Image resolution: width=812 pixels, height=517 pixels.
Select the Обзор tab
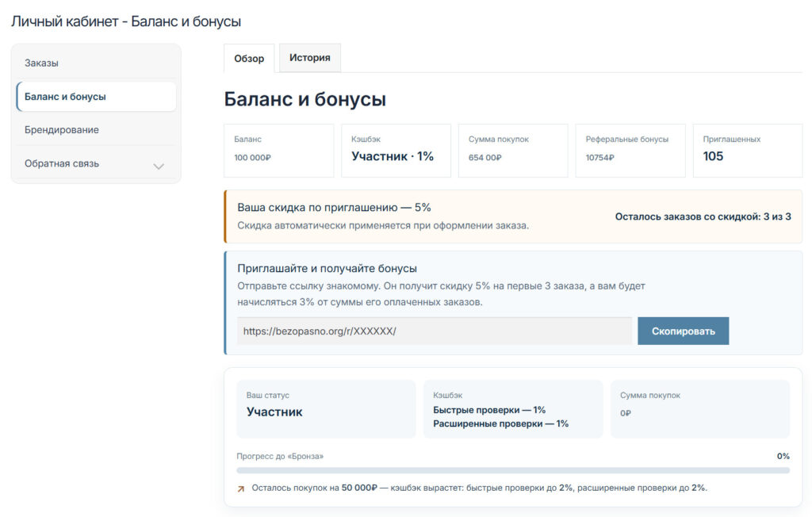click(x=249, y=59)
